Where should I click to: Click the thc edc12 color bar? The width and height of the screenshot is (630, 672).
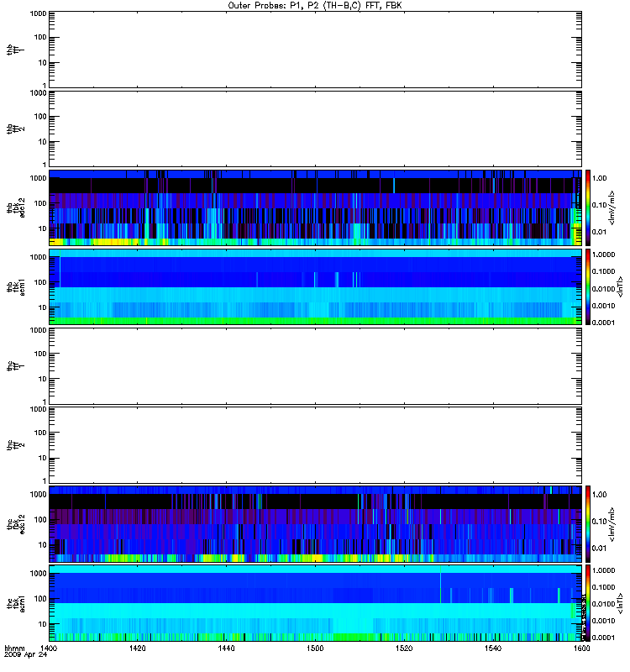[x=588, y=524]
